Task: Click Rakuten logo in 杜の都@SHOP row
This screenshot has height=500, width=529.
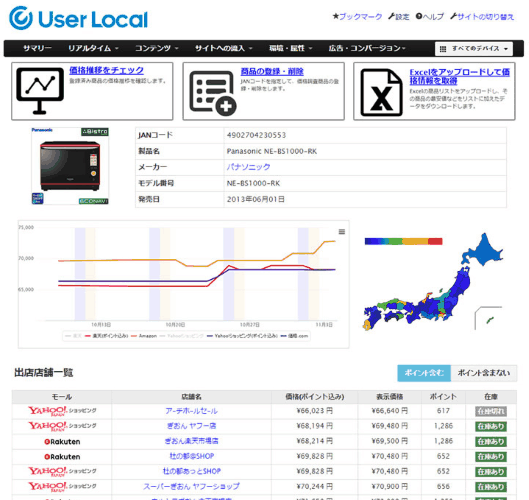Action: click(62, 456)
